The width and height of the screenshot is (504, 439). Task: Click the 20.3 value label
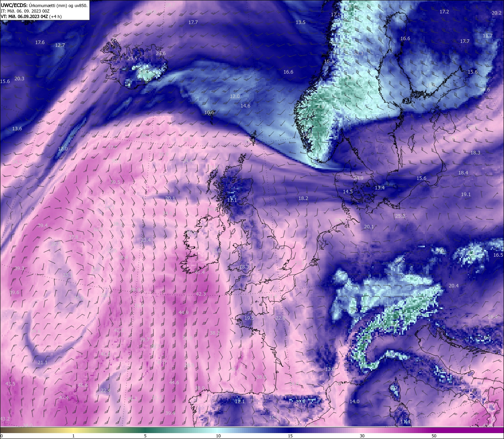pos(19,79)
